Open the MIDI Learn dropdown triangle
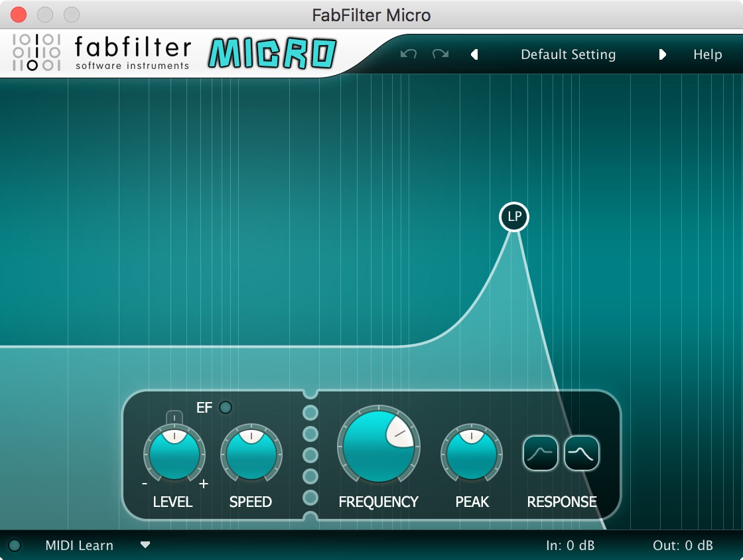This screenshot has height=560, width=743. point(145,545)
